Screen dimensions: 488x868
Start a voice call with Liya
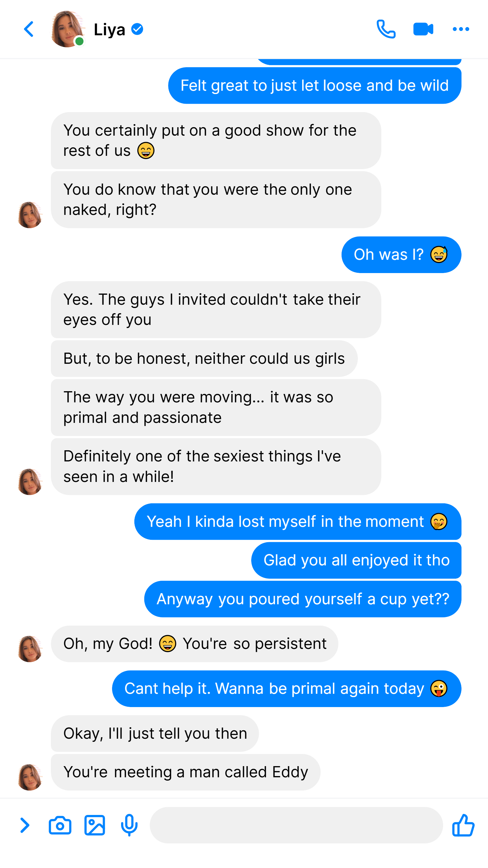[x=386, y=29]
